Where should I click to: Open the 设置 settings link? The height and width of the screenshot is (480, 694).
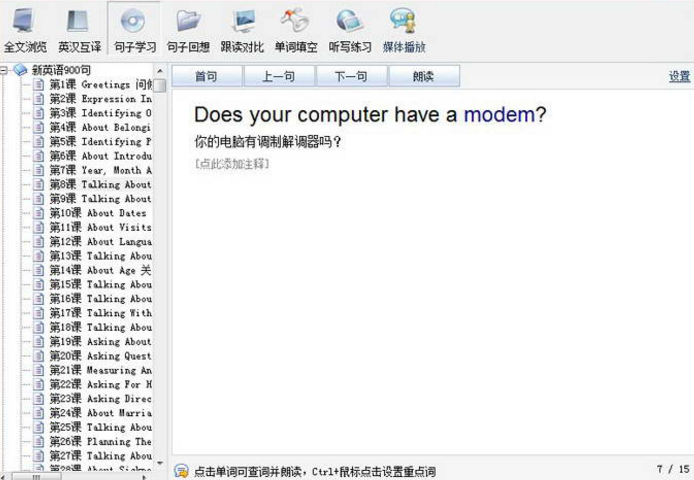679,77
